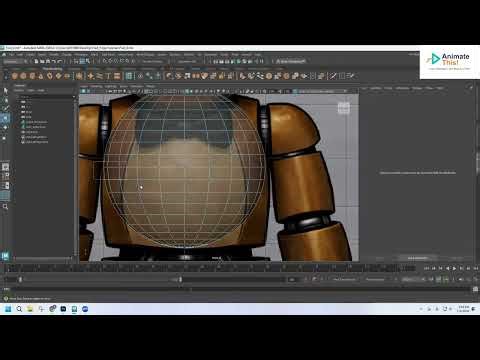Click the New Scene icon in status line
This screenshot has height=360, width=480.
[x=37, y=61]
